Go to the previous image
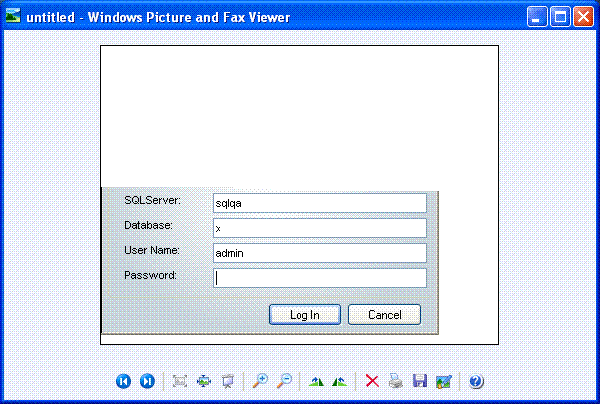The width and height of the screenshot is (600, 404). pos(123,381)
